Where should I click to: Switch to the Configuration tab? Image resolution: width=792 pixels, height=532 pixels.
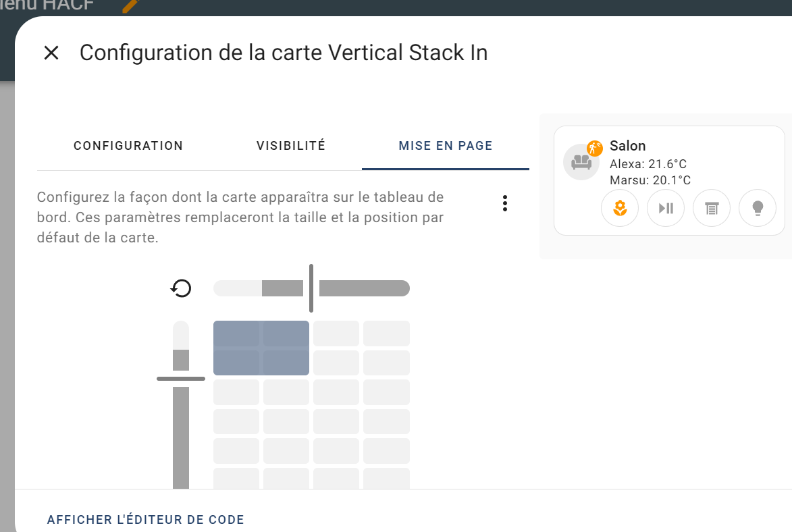(128, 146)
